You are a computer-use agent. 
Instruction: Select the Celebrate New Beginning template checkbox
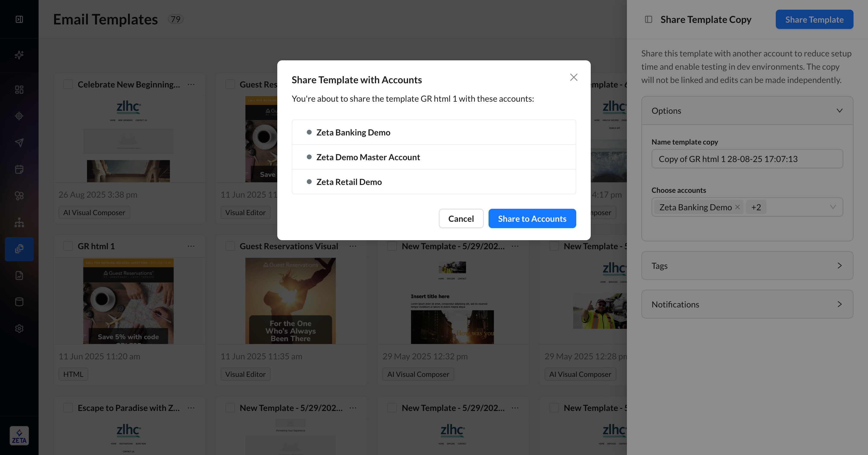pos(68,84)
